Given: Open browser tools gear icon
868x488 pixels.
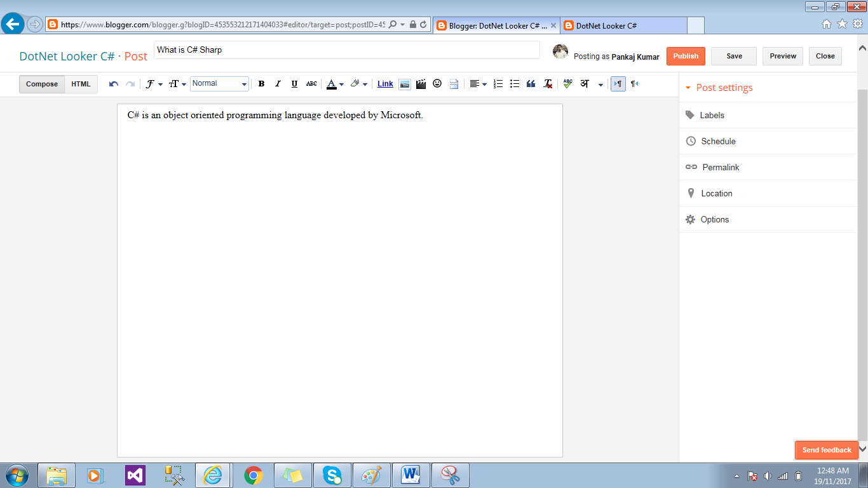Looking at the screenshot, I should pyautogui.click(x=857, y=24).
